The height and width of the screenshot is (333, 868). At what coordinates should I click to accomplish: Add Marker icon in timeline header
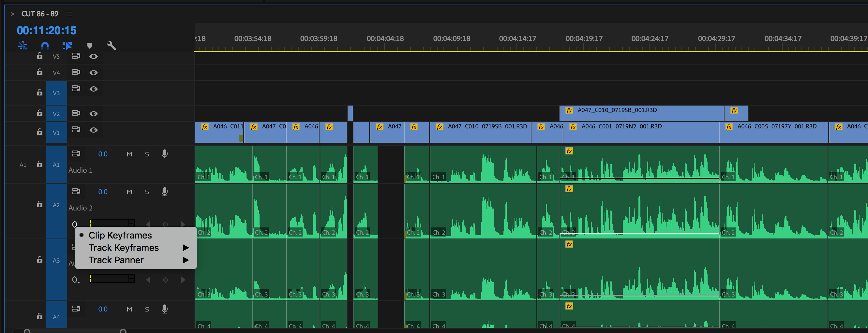click(89, 46)
